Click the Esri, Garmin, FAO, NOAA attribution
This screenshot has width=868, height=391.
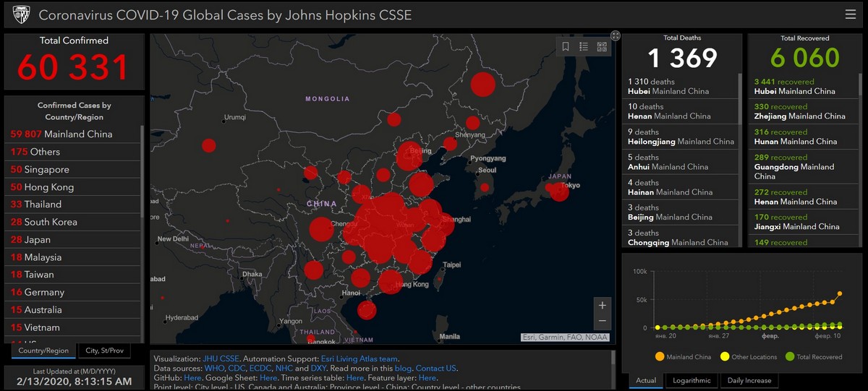565,337
